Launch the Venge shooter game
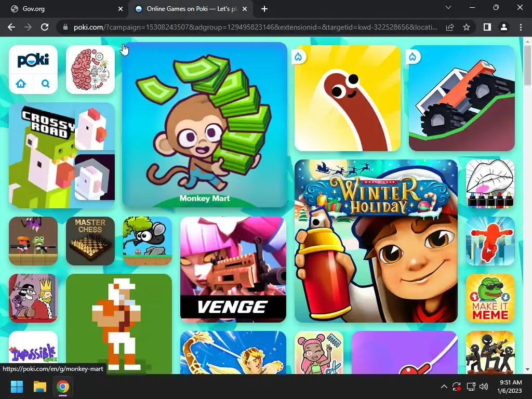Screen dimensions: 532x399 [233, 270]
